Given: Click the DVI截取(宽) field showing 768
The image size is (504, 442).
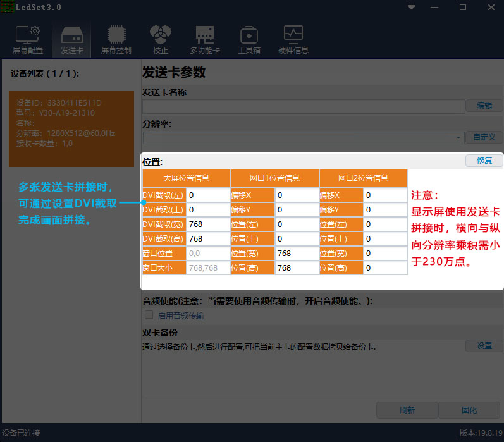Looking at the screenshot, I should point(208,224).
